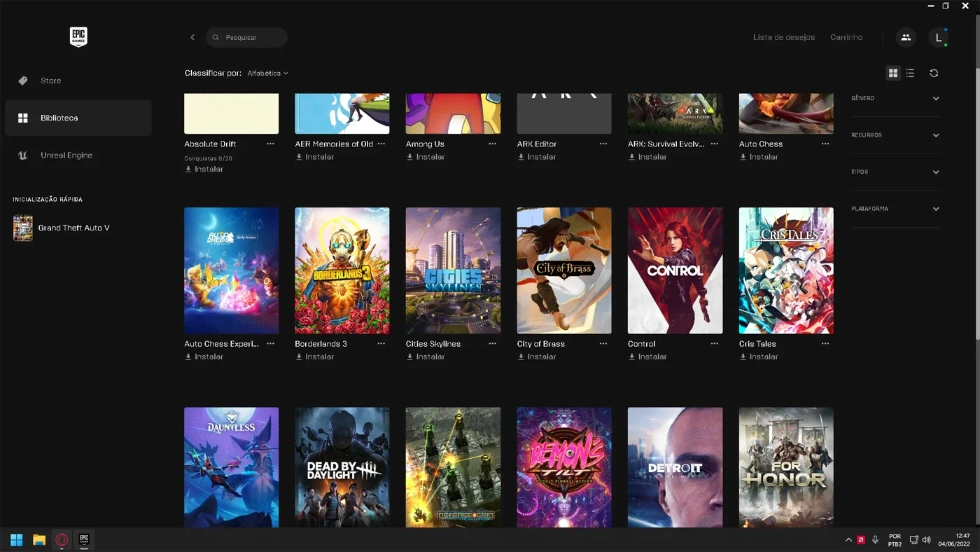The width and height of the screenshot is (980, 552).
Task: Open Lista de desejos
Action: coord(784,37)
